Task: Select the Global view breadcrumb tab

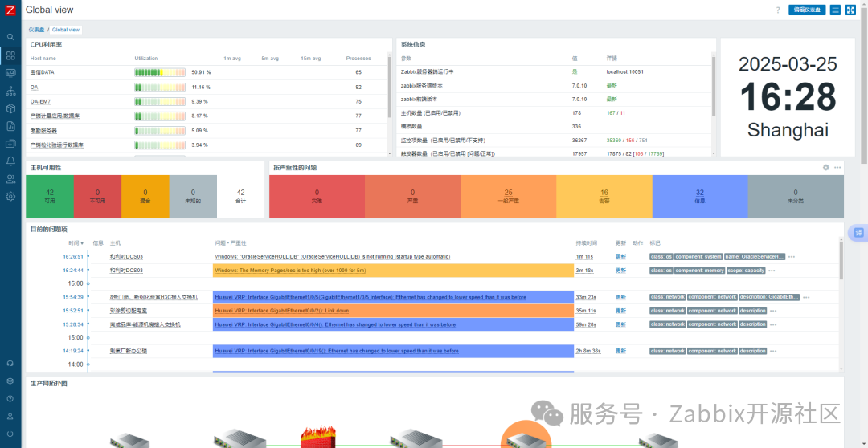Action: [x=66, y=30]
